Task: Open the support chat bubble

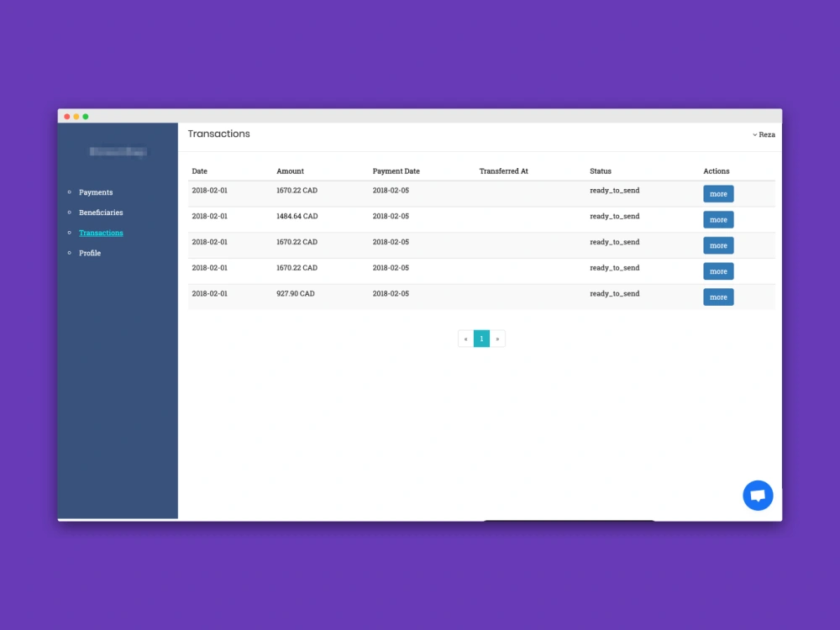Action: point(758,495)
